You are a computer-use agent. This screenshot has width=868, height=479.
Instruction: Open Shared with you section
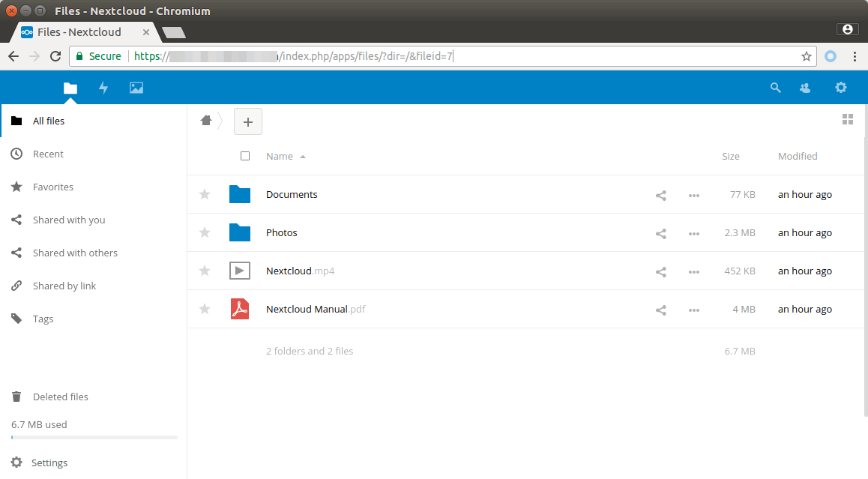pyautogui.click(x=68, y=220)
